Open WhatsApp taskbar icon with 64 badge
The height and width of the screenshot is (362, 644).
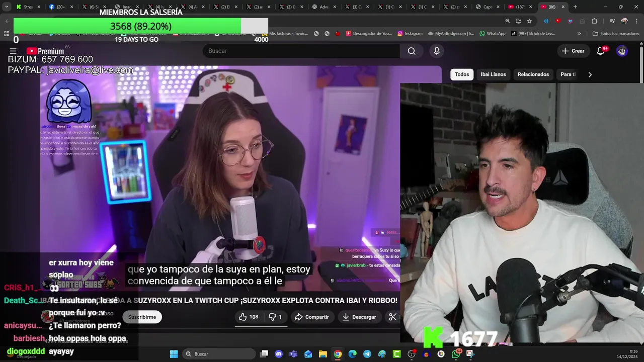coord(456,354)
